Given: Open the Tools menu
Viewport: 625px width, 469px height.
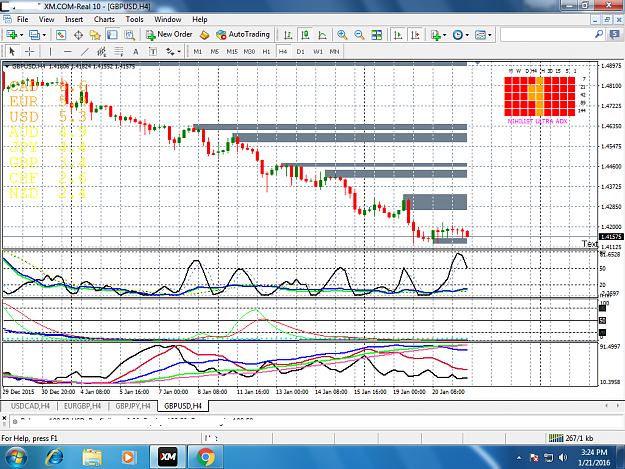Looking at the screenshot, I should pyautogui.click(x=134, y=20).
